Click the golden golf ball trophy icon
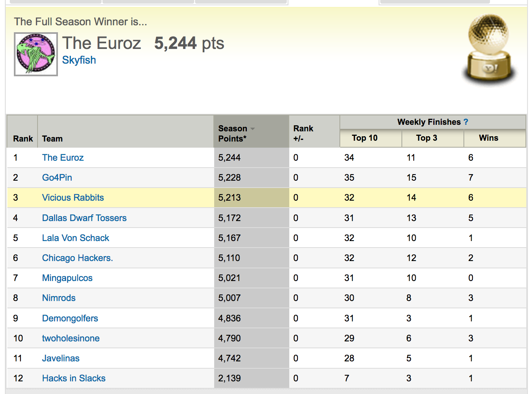 [x=489, y=49]
